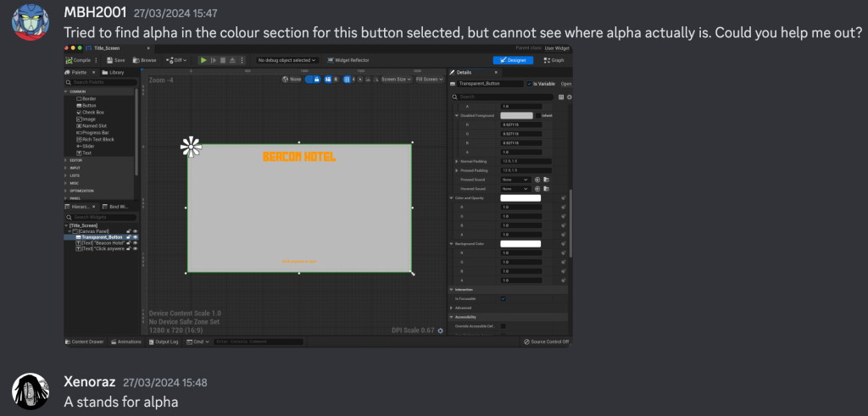Screen dimensions: 868x416
Task: Toggle the Is Focusable checkbox
Action: [504, 298]
